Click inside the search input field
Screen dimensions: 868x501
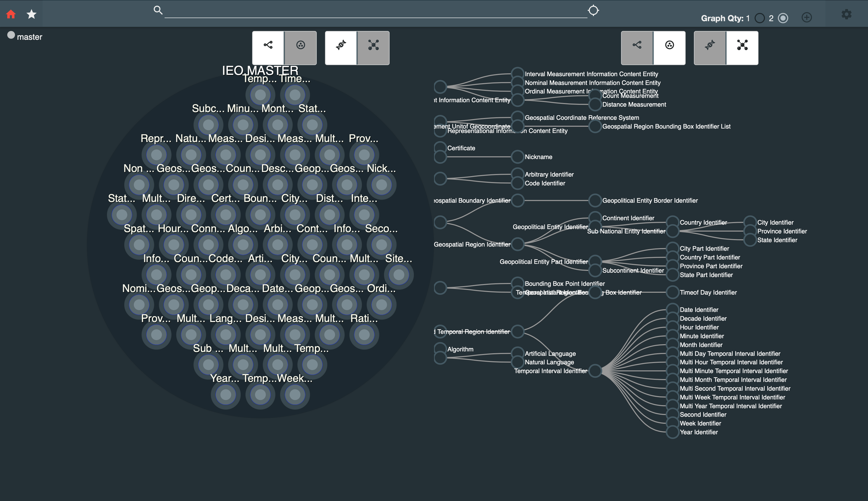(x=375, y=12)
